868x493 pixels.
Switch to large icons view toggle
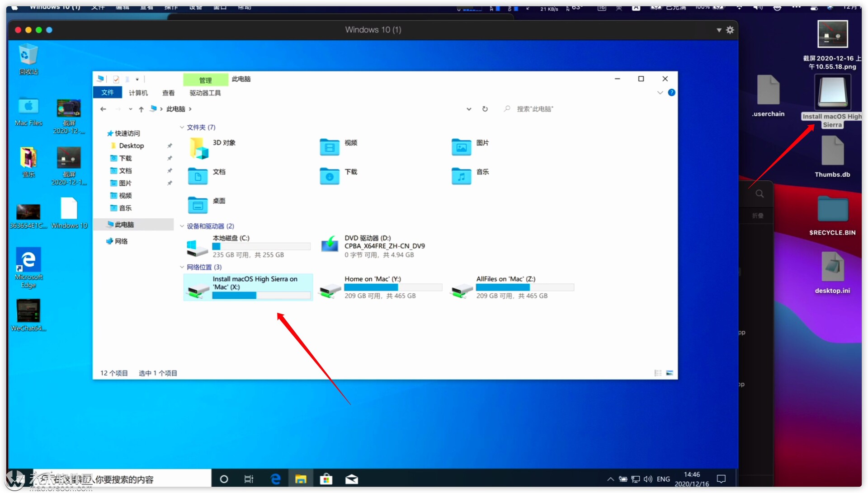click(x=670, y=373)
